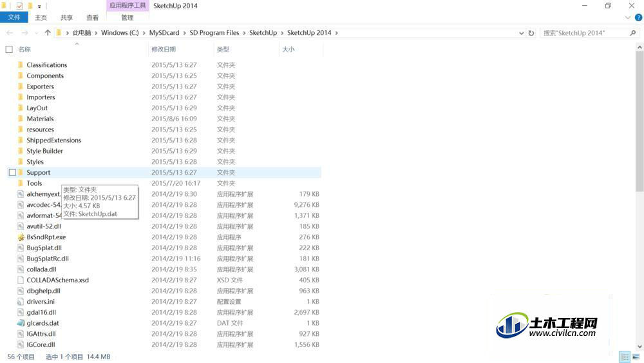Select the ShippedExtensions folder icon
The width and height of the screenshot is (644, 363).
coord(21,140)
